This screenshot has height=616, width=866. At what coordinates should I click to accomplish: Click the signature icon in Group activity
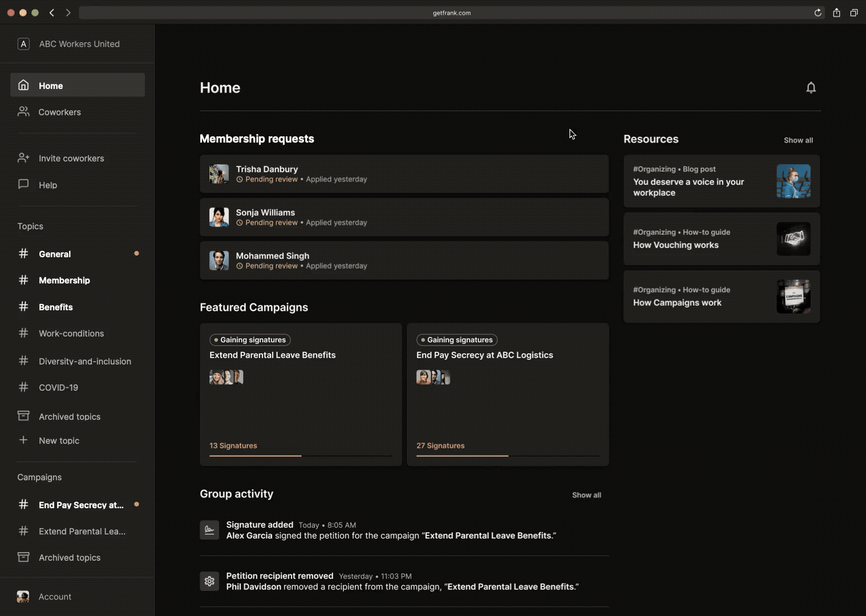[209, 530]
